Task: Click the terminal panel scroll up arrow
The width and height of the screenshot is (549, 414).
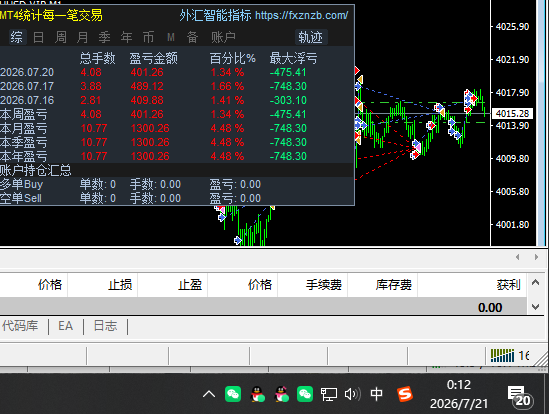Action: 535,282
